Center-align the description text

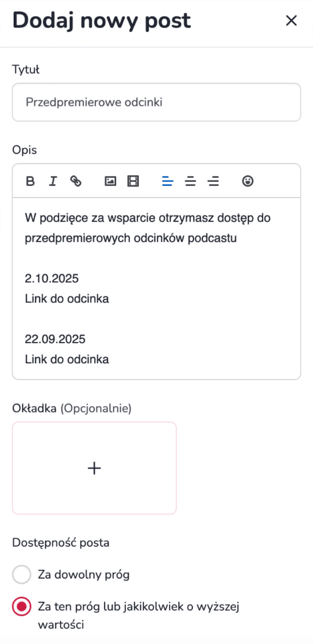point(190,181)
